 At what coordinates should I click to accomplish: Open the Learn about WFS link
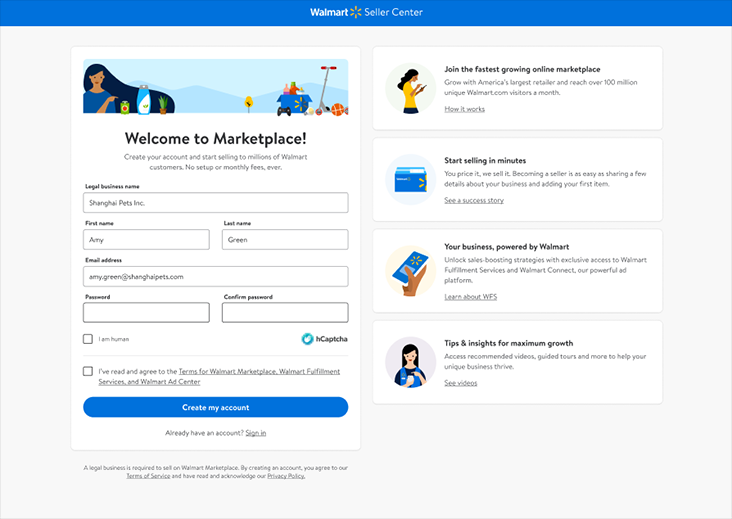point(470,297)
